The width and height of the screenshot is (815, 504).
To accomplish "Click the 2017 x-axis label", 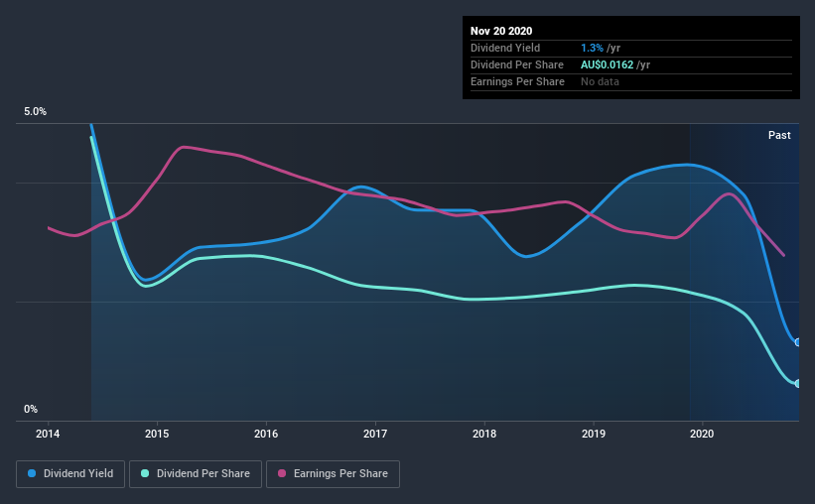I will pyautogui.click(x=375, y=434).
